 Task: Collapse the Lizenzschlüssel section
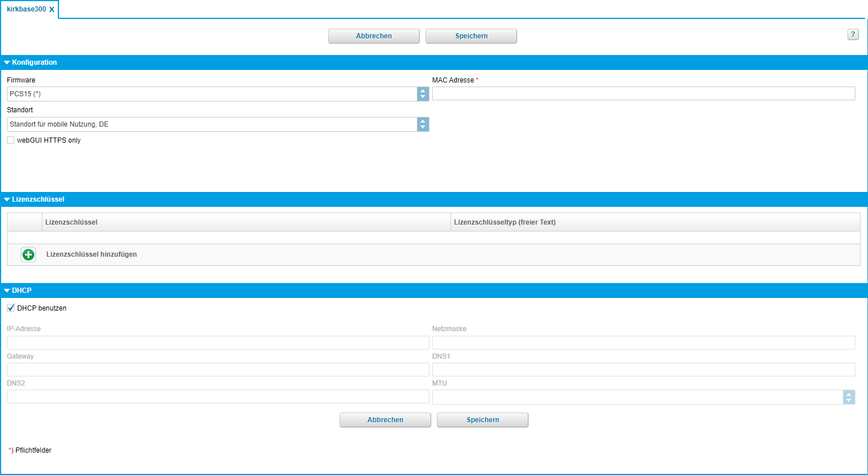7,199
